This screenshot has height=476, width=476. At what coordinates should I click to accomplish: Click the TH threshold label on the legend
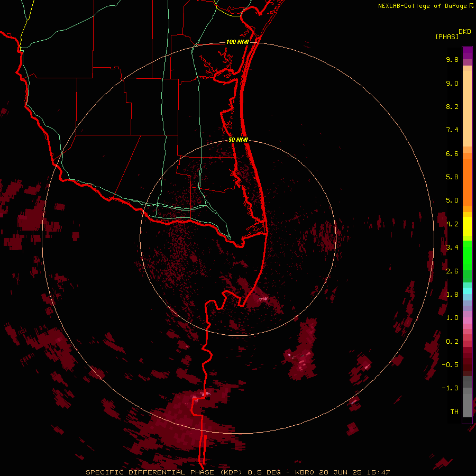[454, 412]
